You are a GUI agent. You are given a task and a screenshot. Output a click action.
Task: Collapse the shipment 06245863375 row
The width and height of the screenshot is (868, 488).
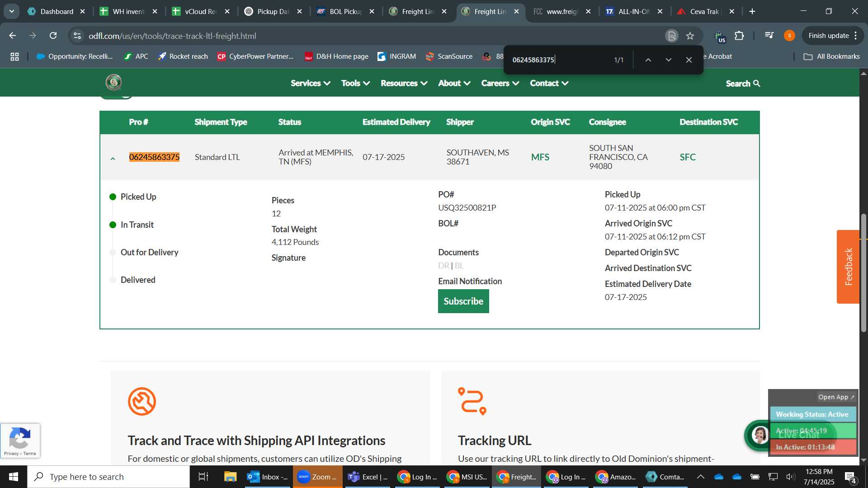point(113,159)
